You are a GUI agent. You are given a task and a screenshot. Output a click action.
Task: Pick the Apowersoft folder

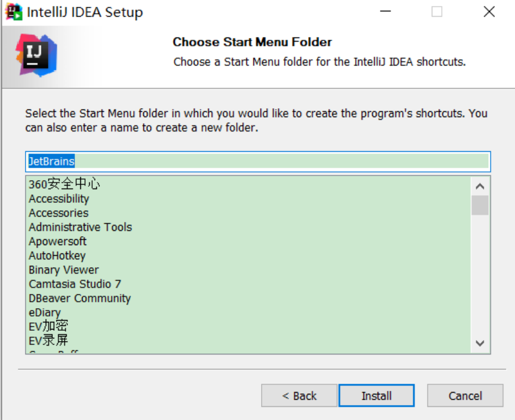(x=58, y=241)
